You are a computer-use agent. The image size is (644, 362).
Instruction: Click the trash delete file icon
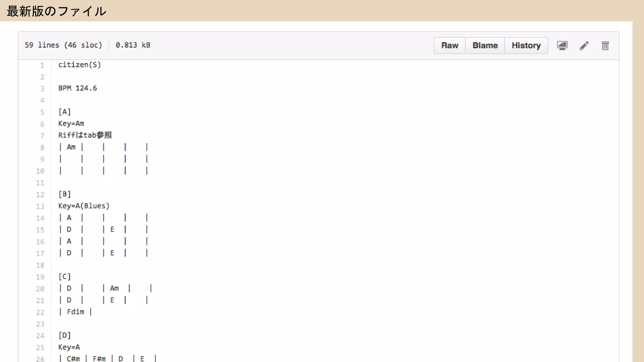(x=605, y=46)
